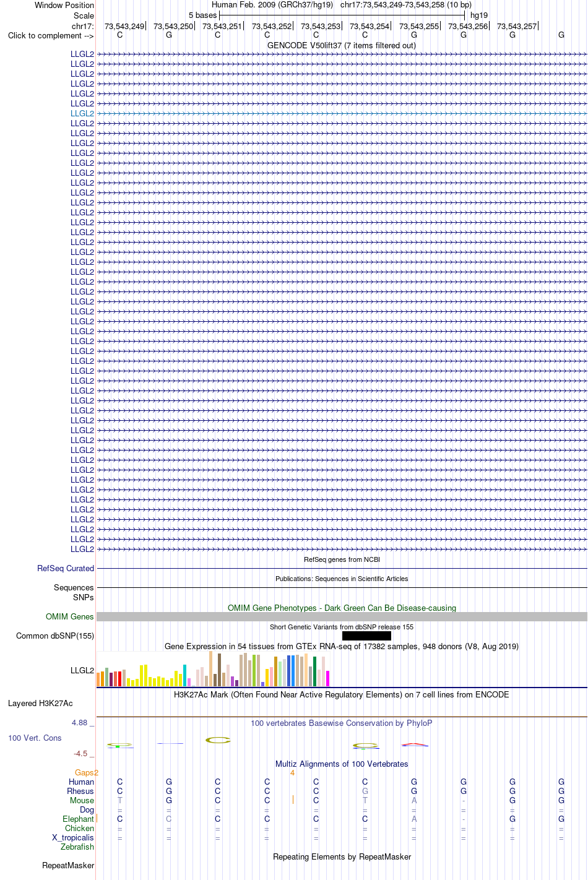This screenshot has height=880, width=588.
Task: Open the H3K27Ac Mark track title
Action: (342, 694)
